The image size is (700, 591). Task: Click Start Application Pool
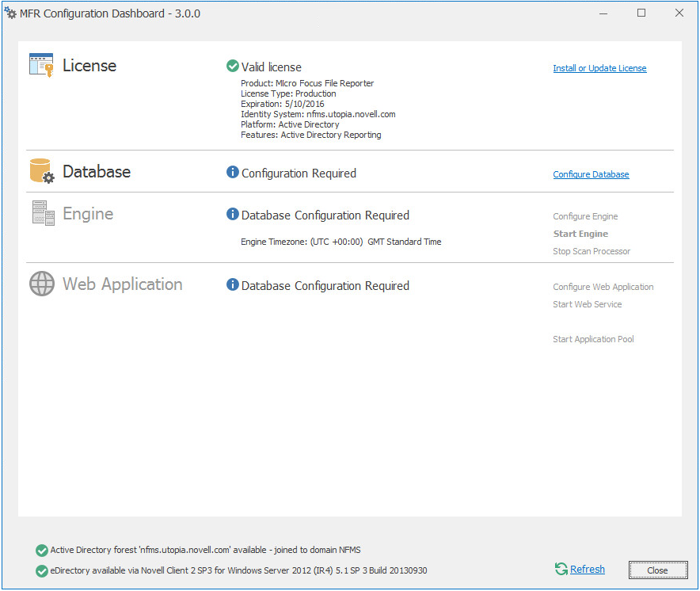(x=593, y=339)
